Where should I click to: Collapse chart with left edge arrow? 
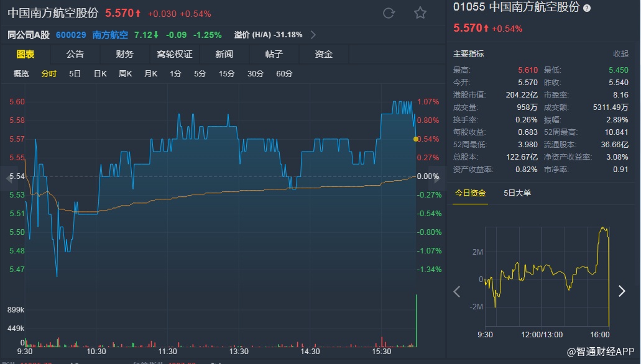[5, 180]
